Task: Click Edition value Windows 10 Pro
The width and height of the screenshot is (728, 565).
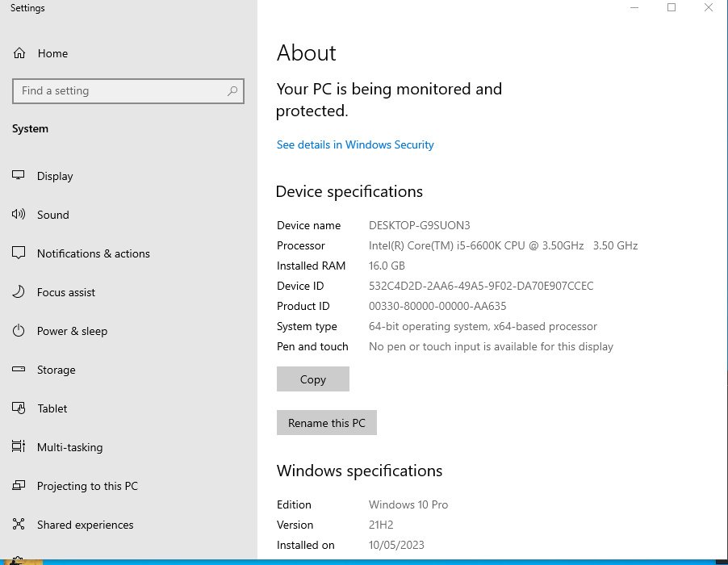Action: pos(408,504)
